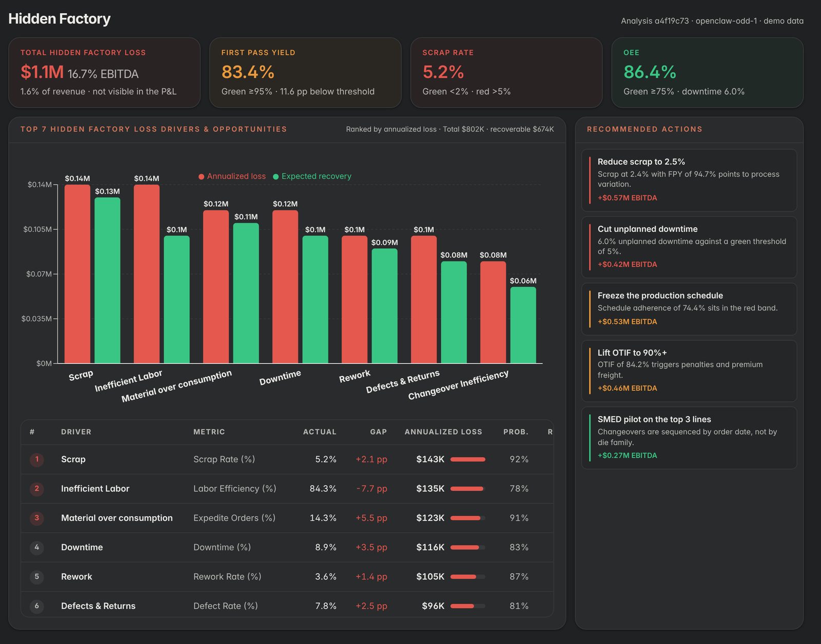Screen dimensions: 821x644
Task: Click the Scrap expected recovery green bar
Action: (x=107, y=280)
